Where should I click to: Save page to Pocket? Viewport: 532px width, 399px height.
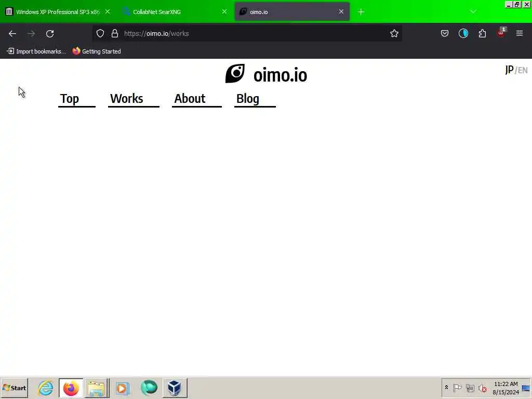point(445,33)
